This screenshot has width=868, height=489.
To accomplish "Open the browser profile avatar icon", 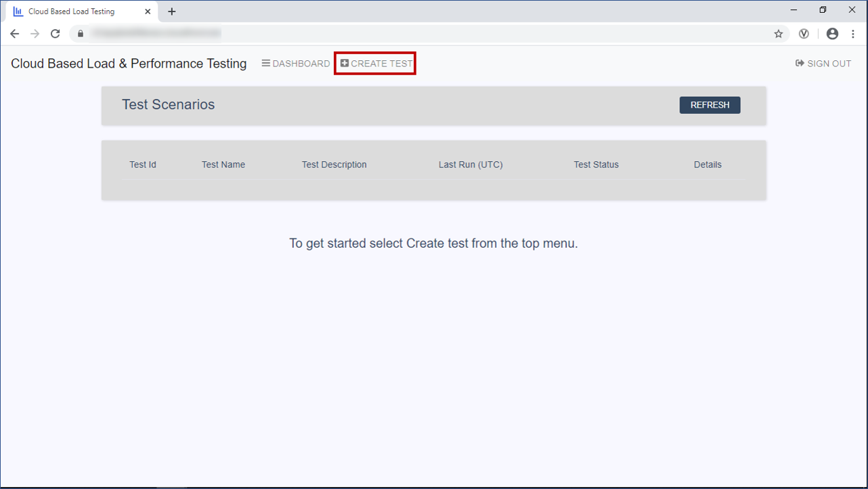I will 832,34.
